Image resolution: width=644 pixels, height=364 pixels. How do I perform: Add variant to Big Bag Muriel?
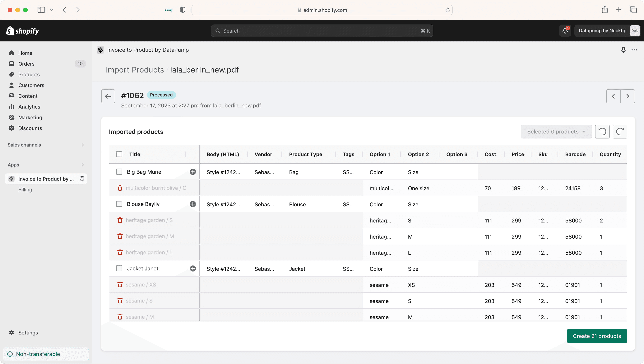(193, 172)
